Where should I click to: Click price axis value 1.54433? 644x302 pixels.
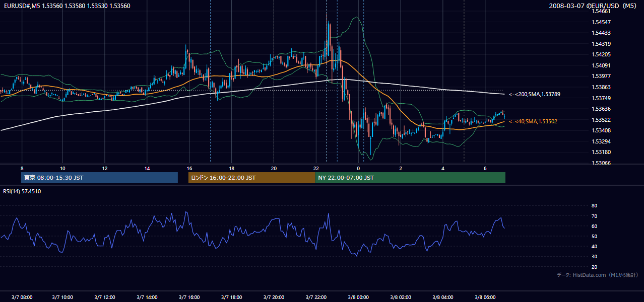[x=601, y=33]
